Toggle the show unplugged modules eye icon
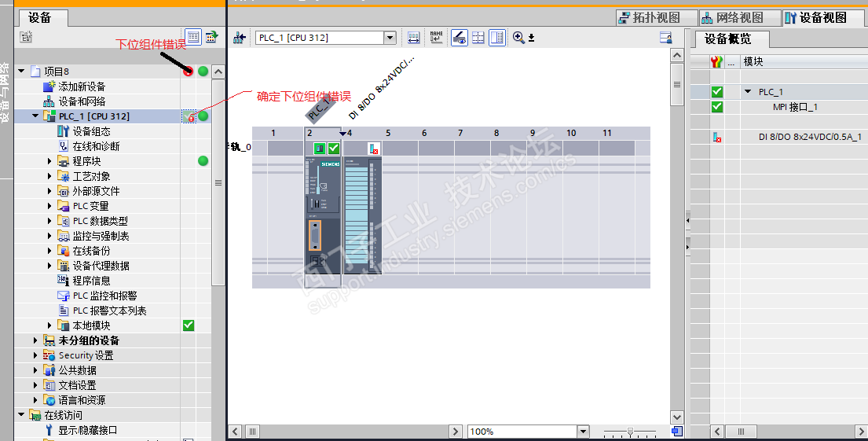This screenshot has height=441, width=868. pos(460,38)
